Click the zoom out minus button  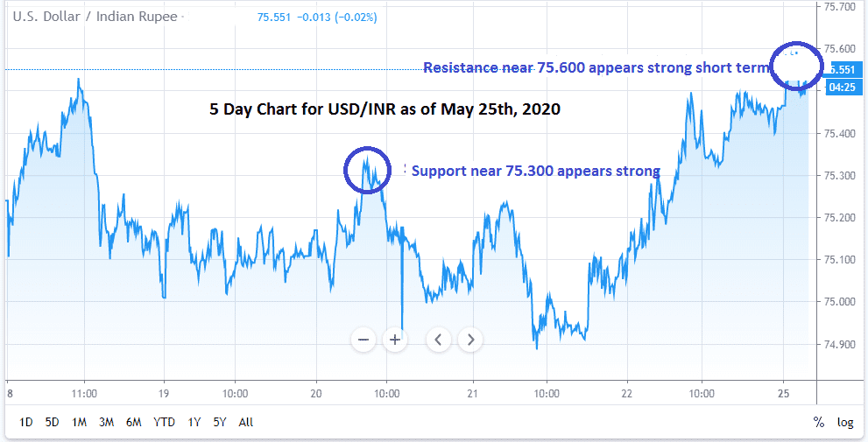point(364,340)
